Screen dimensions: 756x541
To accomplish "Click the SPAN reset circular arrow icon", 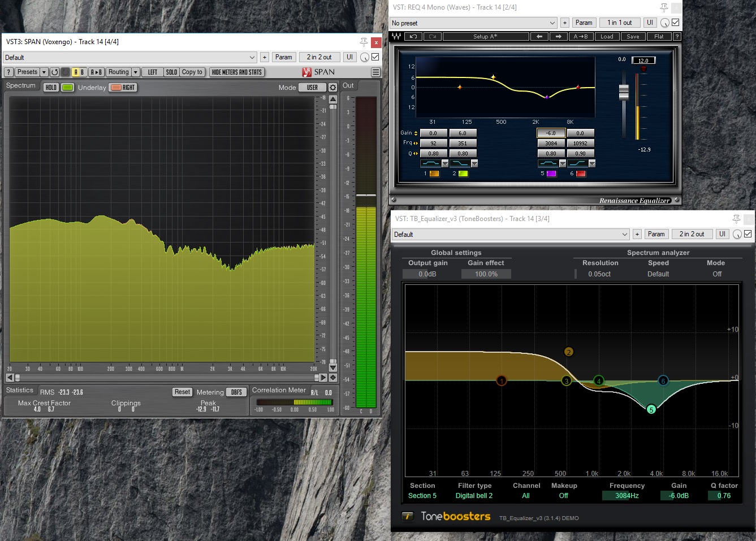I will pyautogui.click(x=54, y=72).
